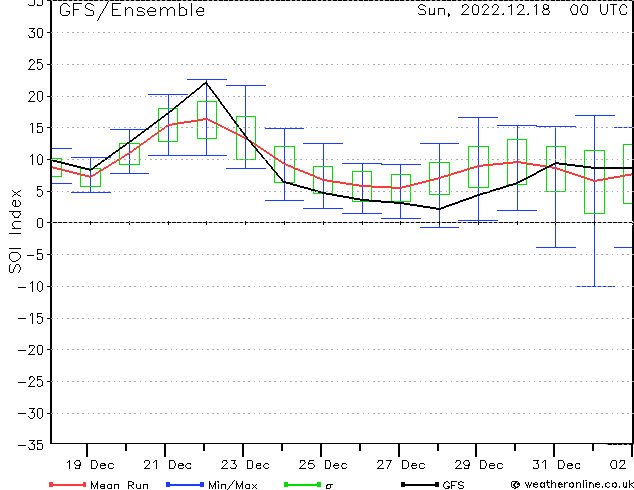
Task: Select the date text Sun, 2022.12.18
Action: pyautogui.click(x=484, y=10)
